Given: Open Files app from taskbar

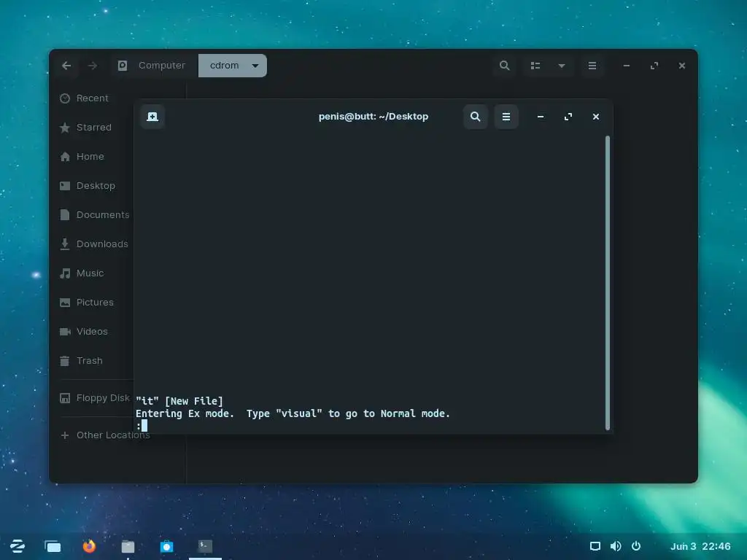Looking at the screenshot, I should pos(128,546).
